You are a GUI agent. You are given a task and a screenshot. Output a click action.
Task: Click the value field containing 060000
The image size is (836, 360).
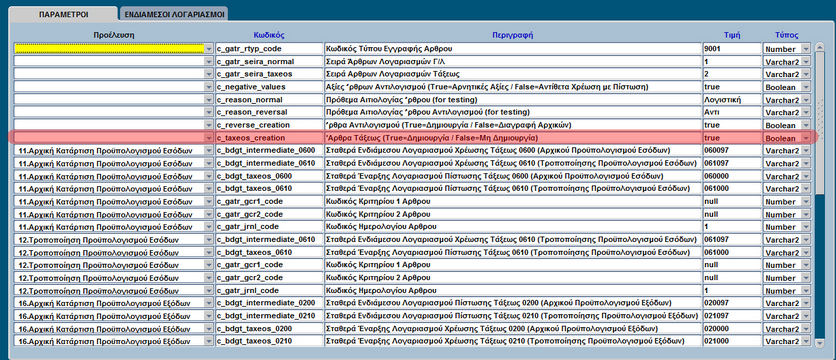[x=732, y=176]
